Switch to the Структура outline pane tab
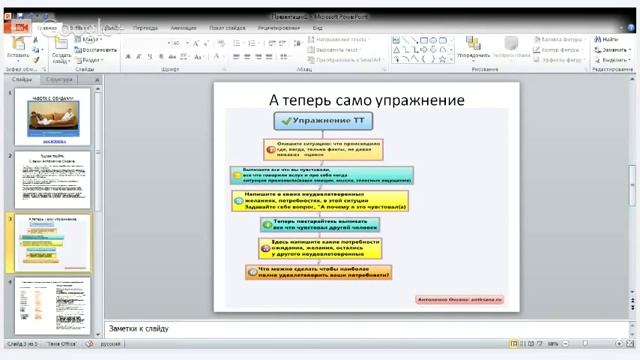Viewport: 640px width, 360px height. click(x=59, y=80)
